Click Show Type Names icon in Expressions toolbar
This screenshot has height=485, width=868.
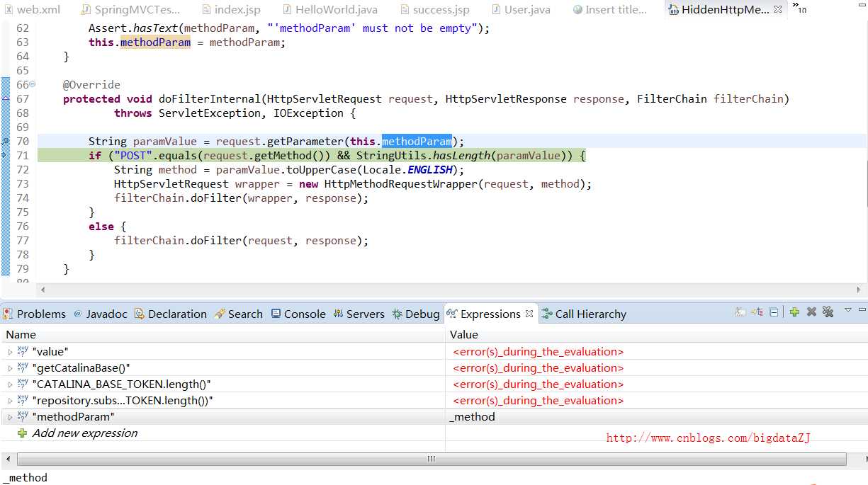pyautogui.click(x=740, y=312)
